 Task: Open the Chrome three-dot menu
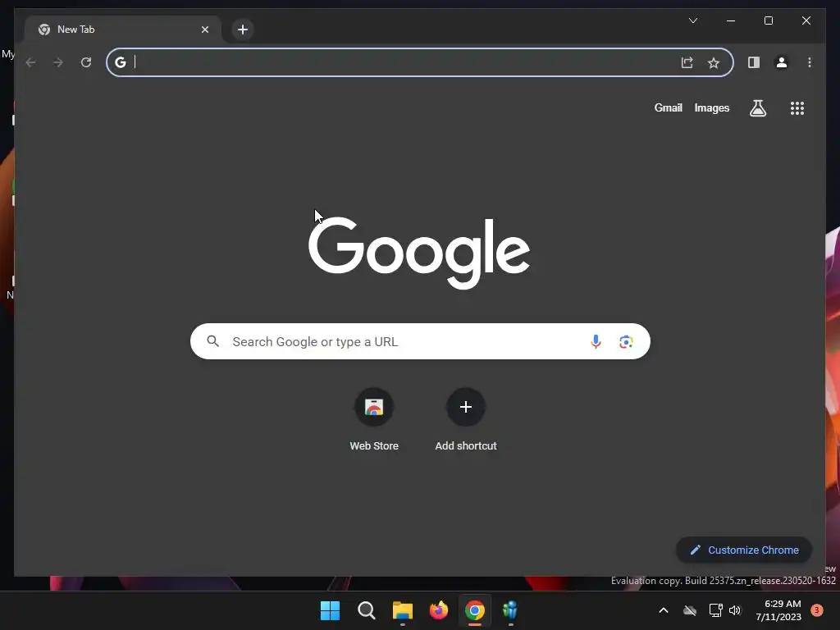pyautogui.click(x=810, y=62)
